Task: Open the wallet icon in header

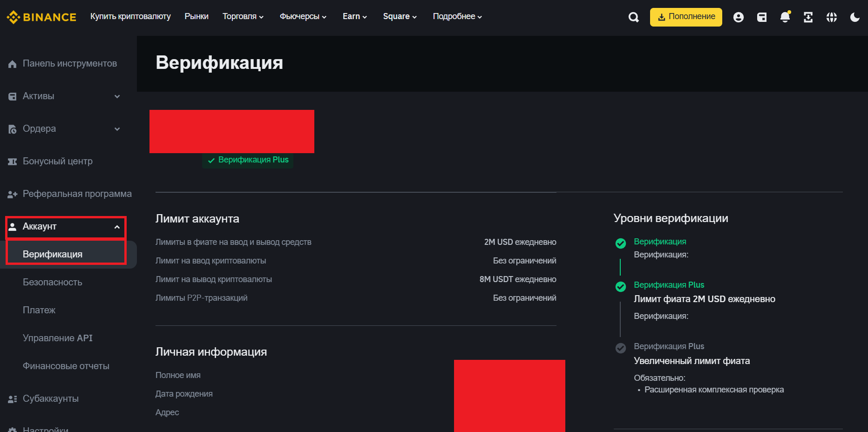Action: click(x=762, y=17)
